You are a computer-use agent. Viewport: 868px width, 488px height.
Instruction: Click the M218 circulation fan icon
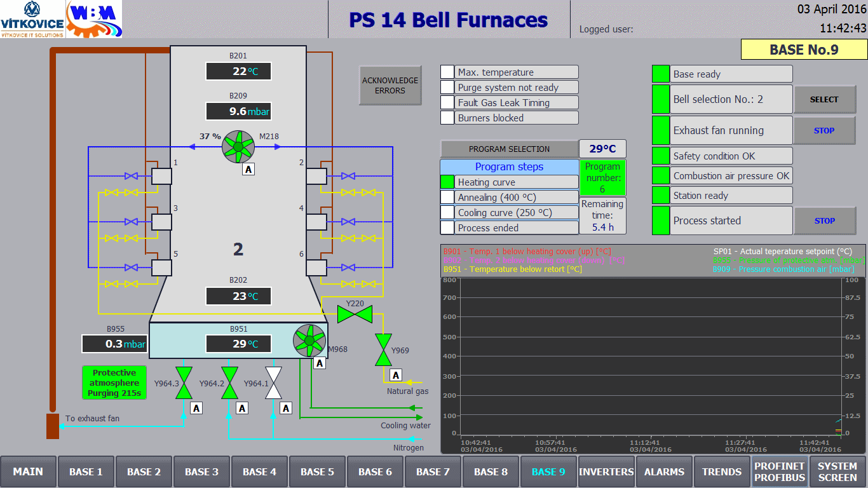[238, 146]
